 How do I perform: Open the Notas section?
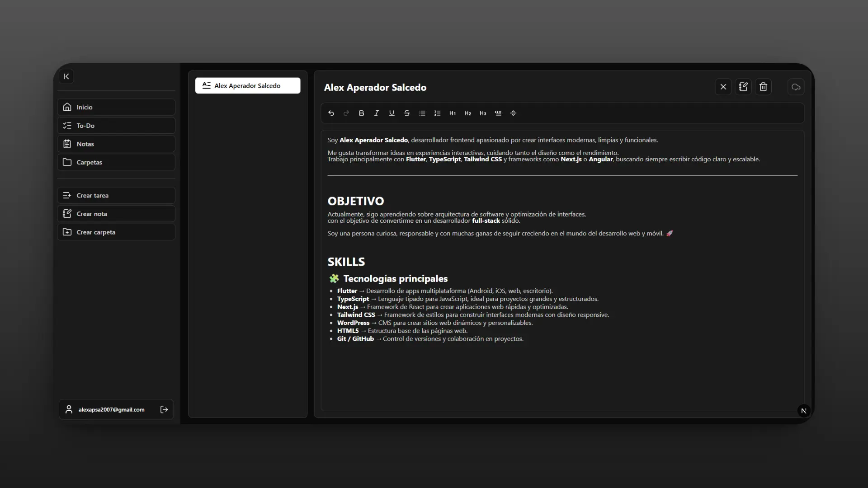point(116,144)
